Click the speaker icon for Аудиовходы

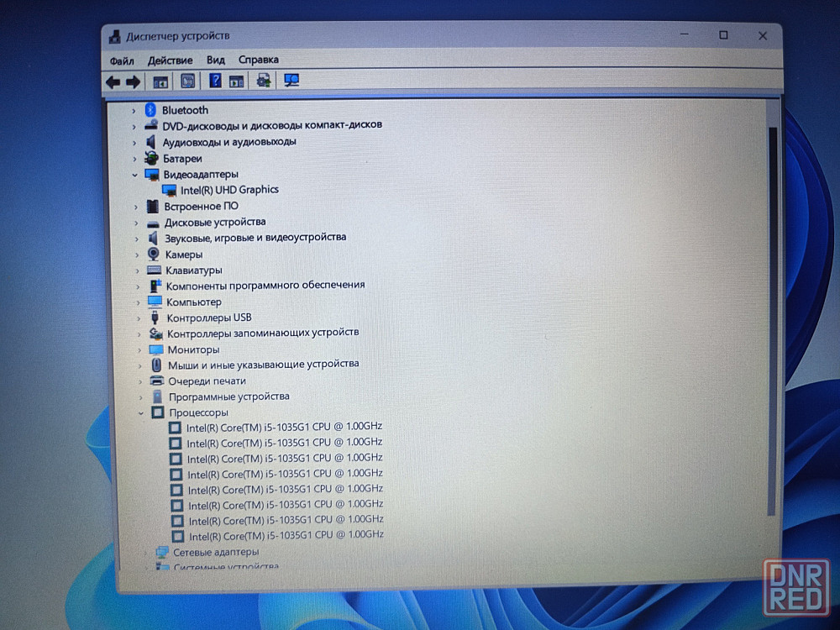[151, 142]
